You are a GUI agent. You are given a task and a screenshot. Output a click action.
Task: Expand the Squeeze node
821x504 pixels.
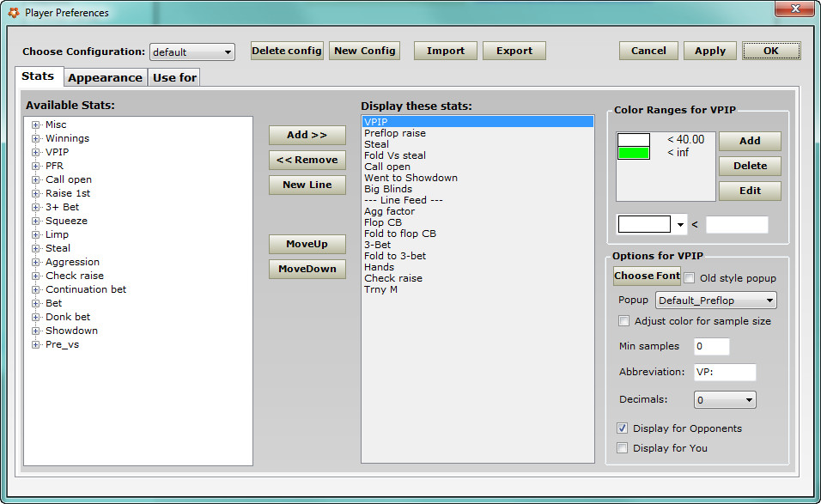pos(35,221)
